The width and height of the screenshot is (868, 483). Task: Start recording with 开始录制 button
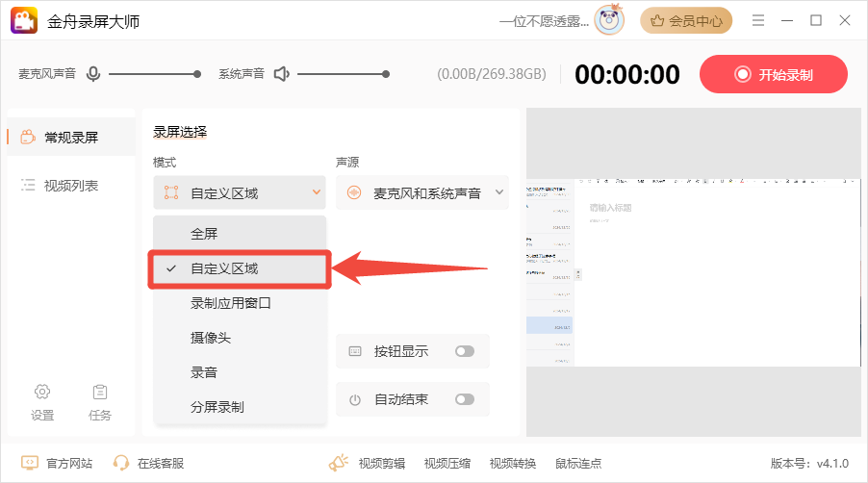coord(774,74)
